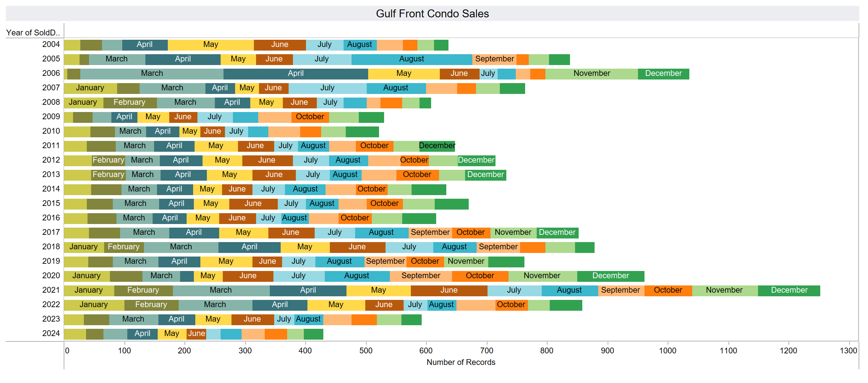Click the 2021 year row label
Screen dimensions: 868x383
click(51, 290)
